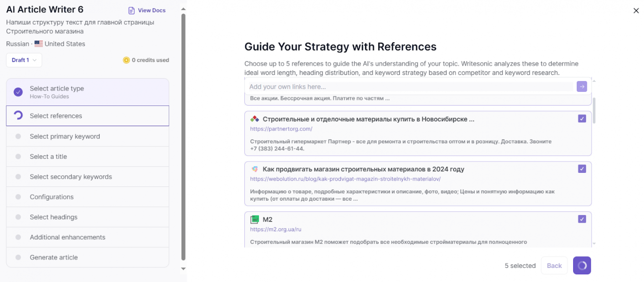Image resolution: width=644 pixels, height=282 pixels.
Task: Click the references list scroll down arrow
Action: coord(594,244)
